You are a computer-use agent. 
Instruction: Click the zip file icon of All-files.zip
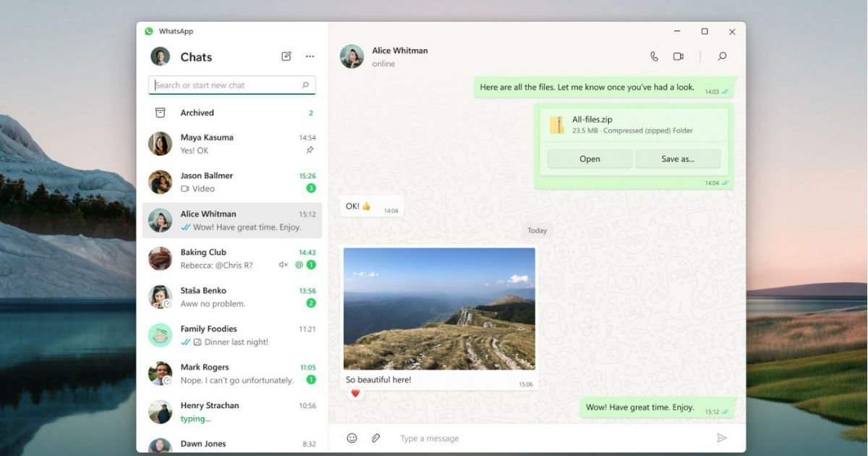[x=557, y=124]
